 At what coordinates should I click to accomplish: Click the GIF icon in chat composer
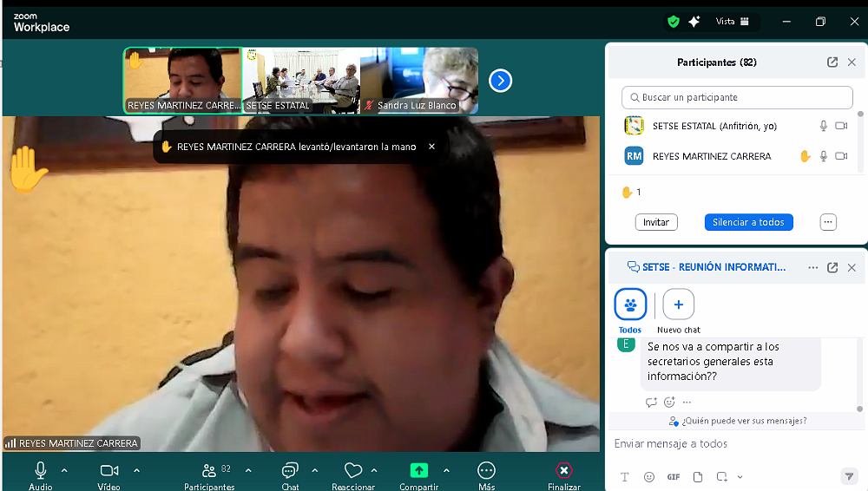coord(674,477)
